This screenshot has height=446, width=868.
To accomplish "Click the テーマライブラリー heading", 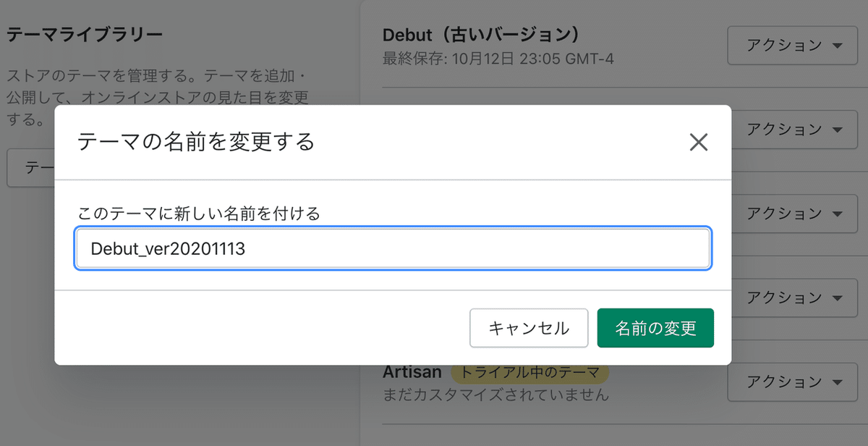I will pos(84,34).
